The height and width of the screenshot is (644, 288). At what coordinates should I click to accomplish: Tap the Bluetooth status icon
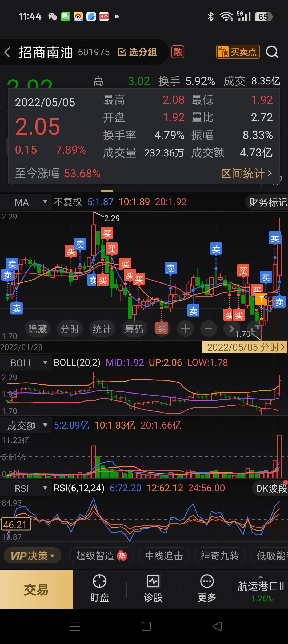[x=211, y=17]
